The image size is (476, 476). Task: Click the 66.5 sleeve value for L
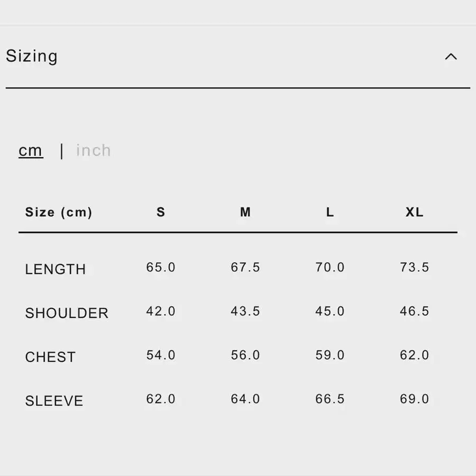coord(330,399)
